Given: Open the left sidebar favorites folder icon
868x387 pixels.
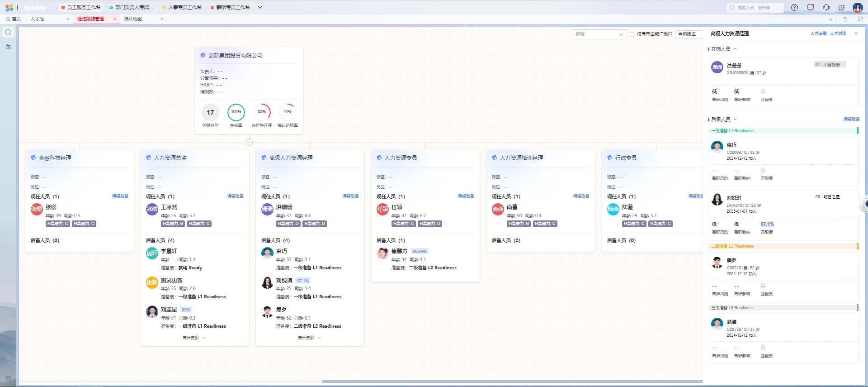Looking at the screenshot, I should (8, 47).
